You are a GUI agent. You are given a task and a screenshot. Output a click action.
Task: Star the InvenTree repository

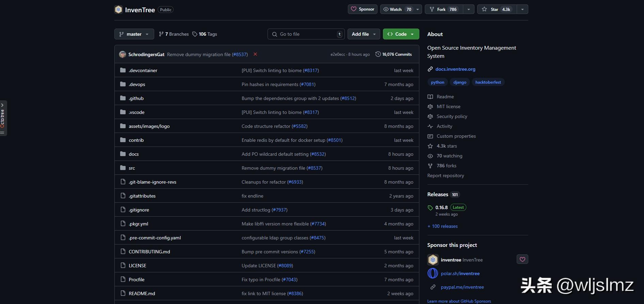[497, 10]
